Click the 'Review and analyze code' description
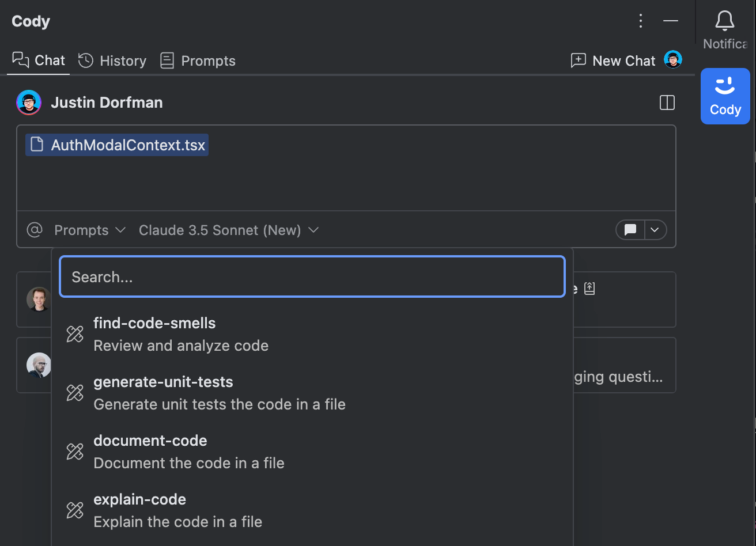The image size is (756, 546). tap(181, 346)
